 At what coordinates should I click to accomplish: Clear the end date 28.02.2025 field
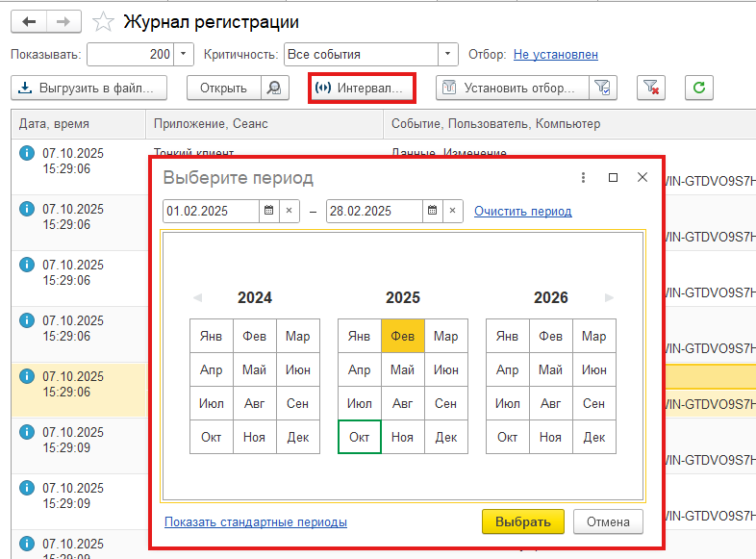click(x=453, y=211)
